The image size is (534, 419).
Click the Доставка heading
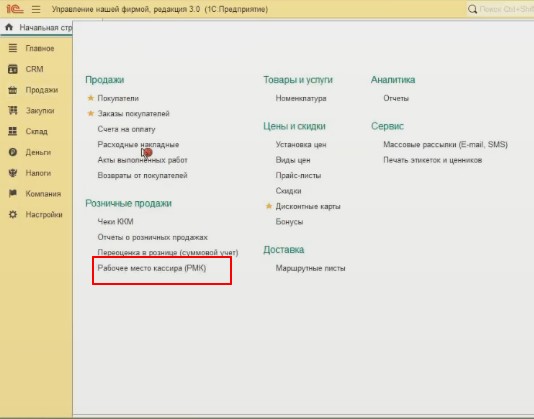tap(283, 250)
